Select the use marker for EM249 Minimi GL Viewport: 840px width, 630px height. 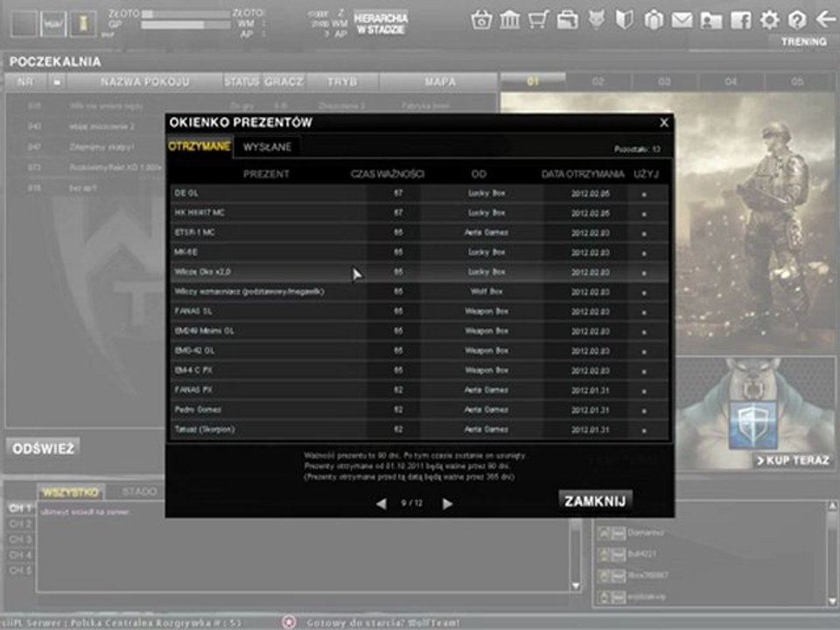[644, 332]
